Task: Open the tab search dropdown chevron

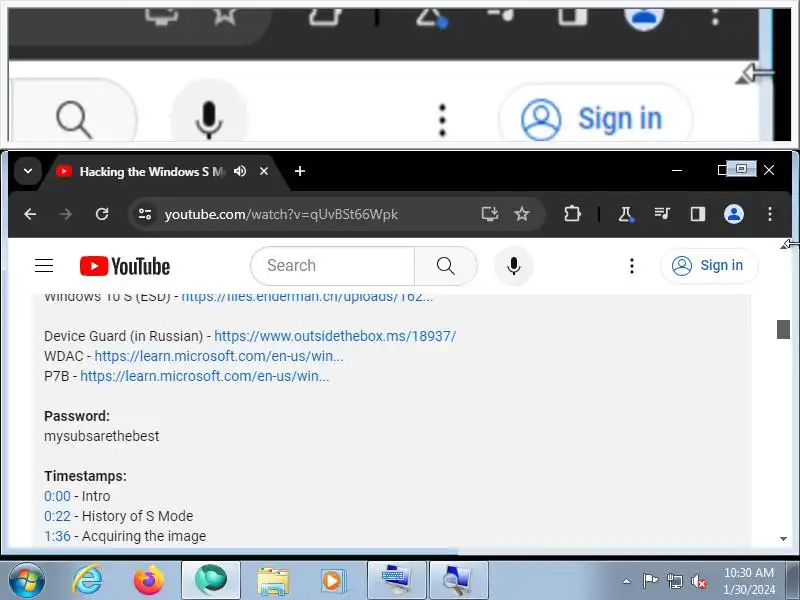Action: [28, 171]
